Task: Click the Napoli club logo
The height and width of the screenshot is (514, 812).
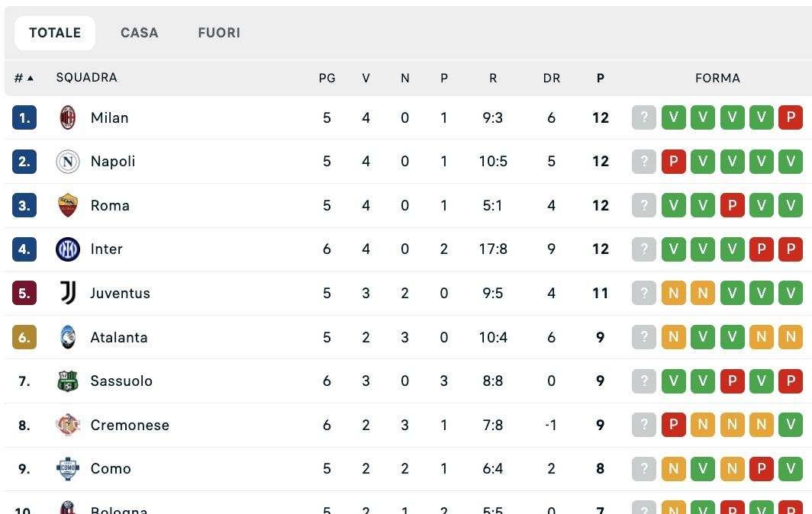Action: [x=68, y=162]
